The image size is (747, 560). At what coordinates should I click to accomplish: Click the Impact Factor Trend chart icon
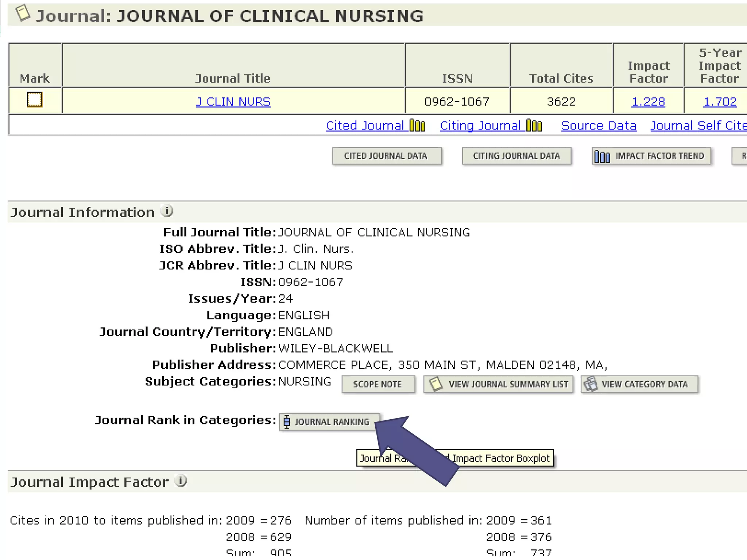click(x=602, y=156)
